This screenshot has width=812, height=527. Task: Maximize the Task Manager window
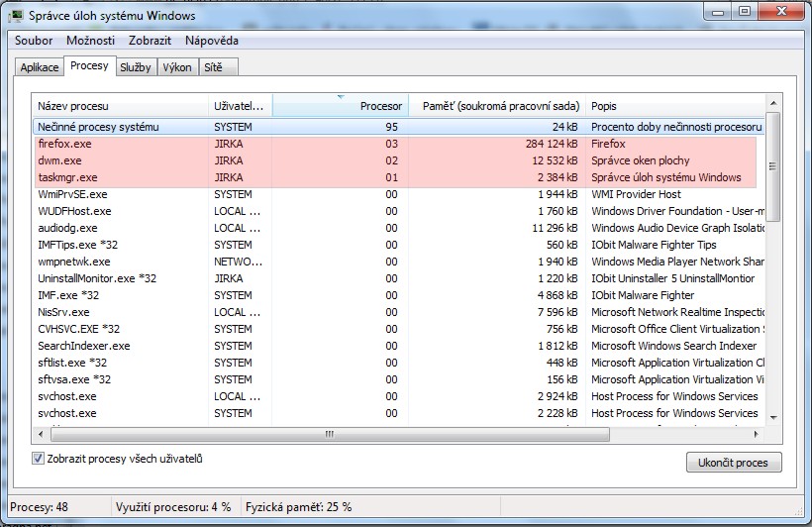point(744,12)
